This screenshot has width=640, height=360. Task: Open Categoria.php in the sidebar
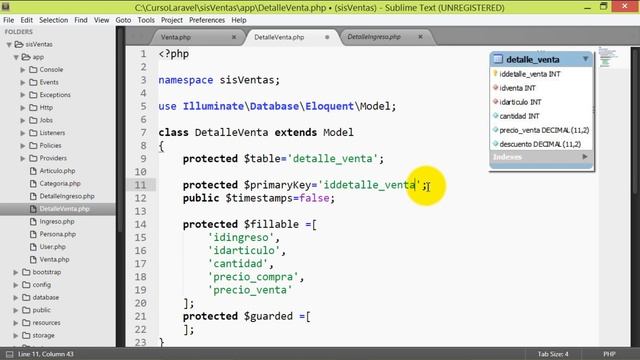(60, 183)
